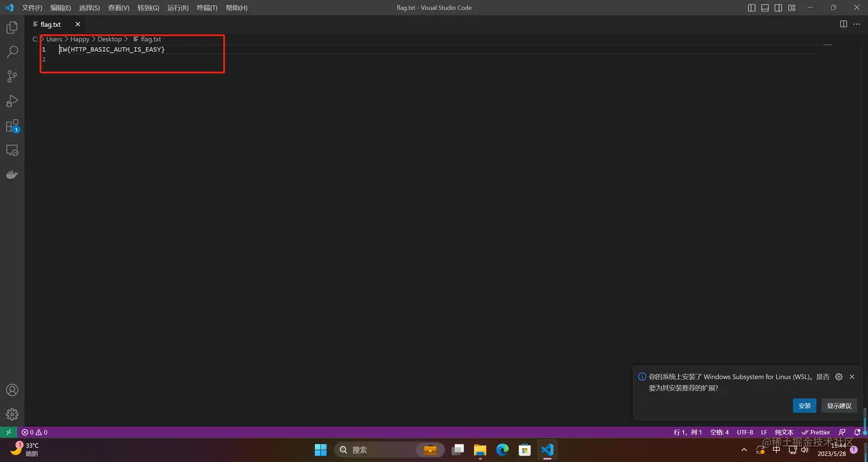Open the Accounts menu icon
868x462 pixels.
pyautogui.click(x=12, y=390)
